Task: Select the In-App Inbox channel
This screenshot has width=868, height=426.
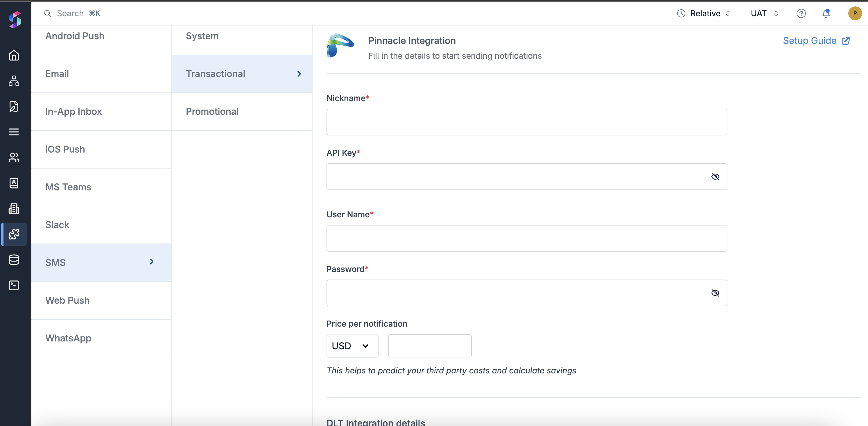Action: coord(101,112)
